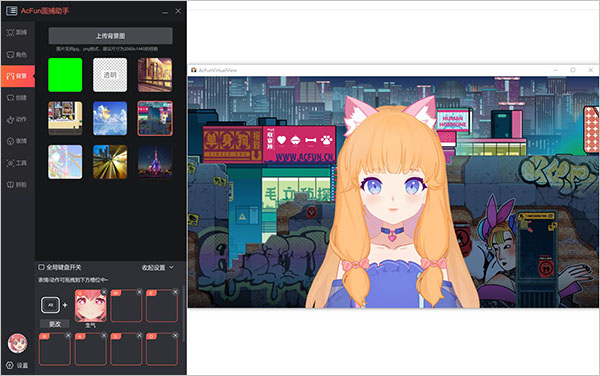Choose the pixel-art room background thumbnail
The image size is (600, 376).
click(65, 118)
